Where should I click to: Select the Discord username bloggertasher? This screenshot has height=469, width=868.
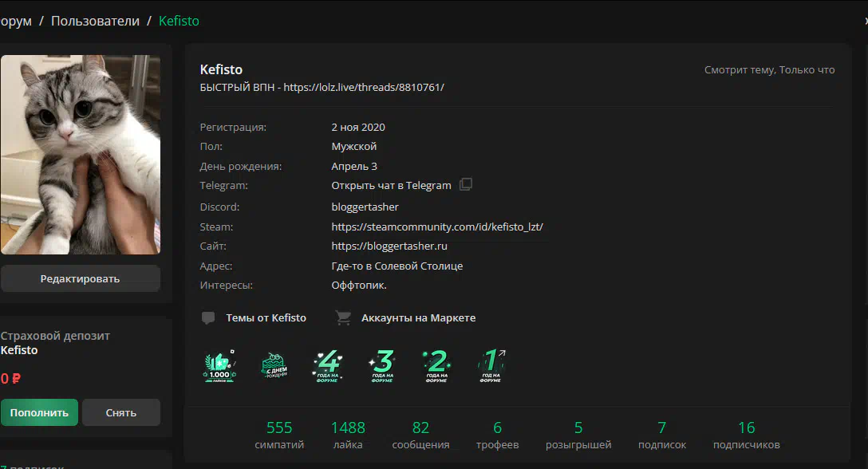pyautogui.click(x=365, y=207)
